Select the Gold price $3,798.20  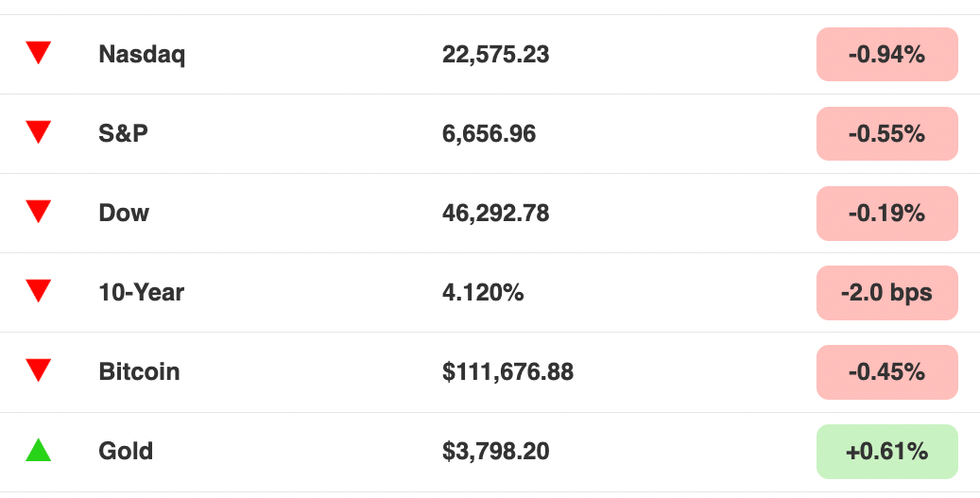click(495, 452)
